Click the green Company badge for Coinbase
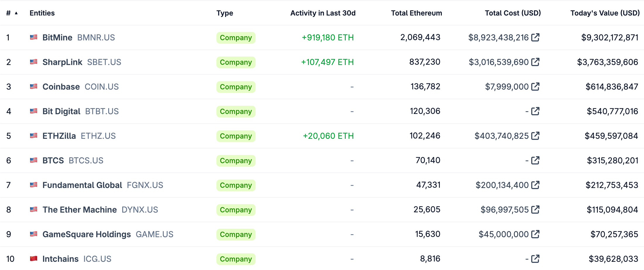The width and height of the screenshot is (644, 270). point(236,87)
